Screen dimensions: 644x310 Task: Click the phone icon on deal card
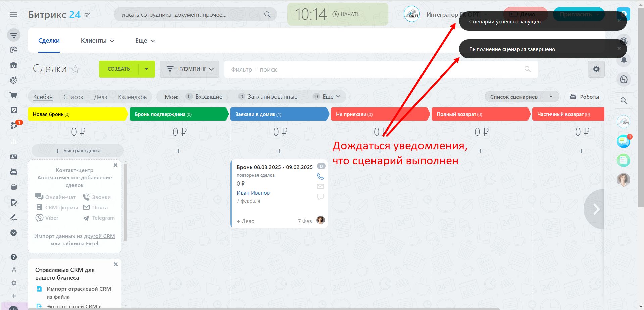pos(320,176)
